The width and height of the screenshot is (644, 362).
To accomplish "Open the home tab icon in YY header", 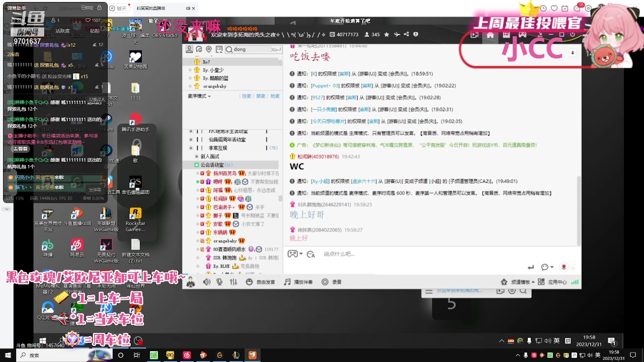I will [x=490, y=35].
